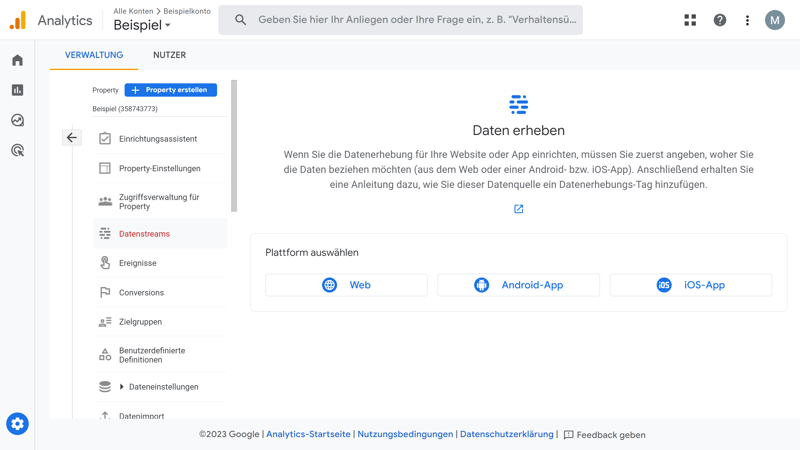Open the external link icon under description
800x450 pixels.
518,209
